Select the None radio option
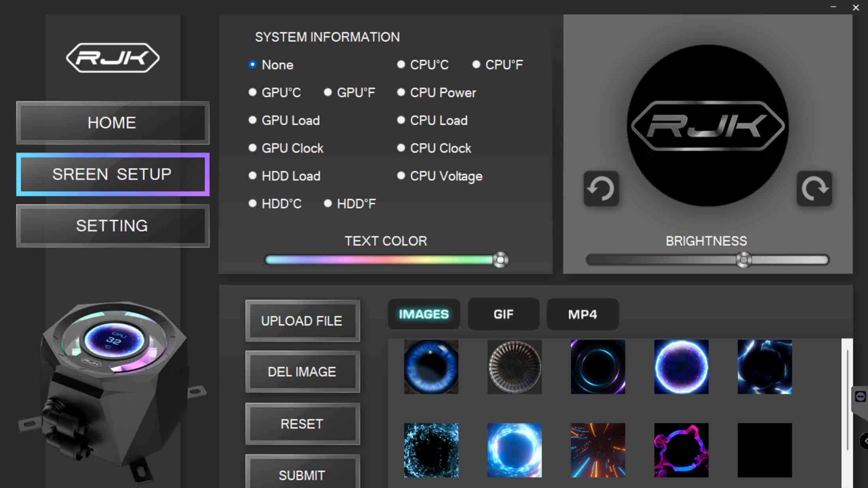The image size is (868, 488). pyautogui.click(x=253, y=64)
